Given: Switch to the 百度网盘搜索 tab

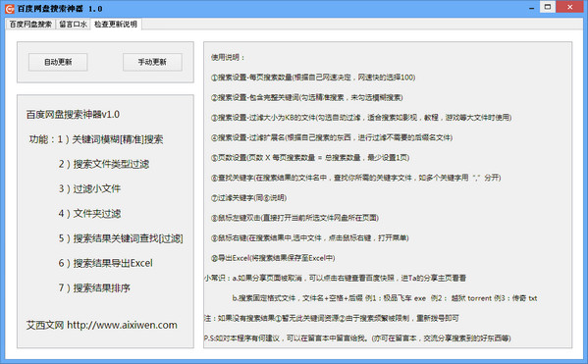Looking at the screenshot, I should click(x=30, y=25).
